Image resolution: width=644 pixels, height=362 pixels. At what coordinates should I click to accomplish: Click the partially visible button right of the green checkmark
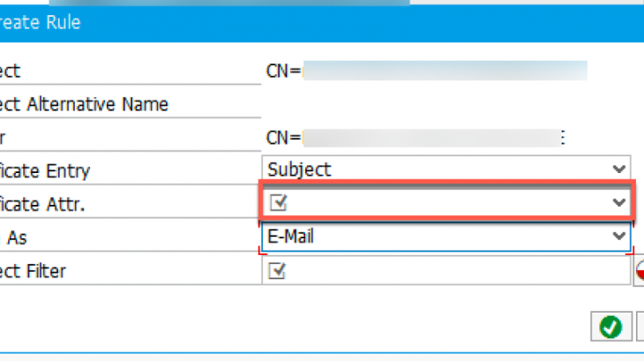[640, 326]
